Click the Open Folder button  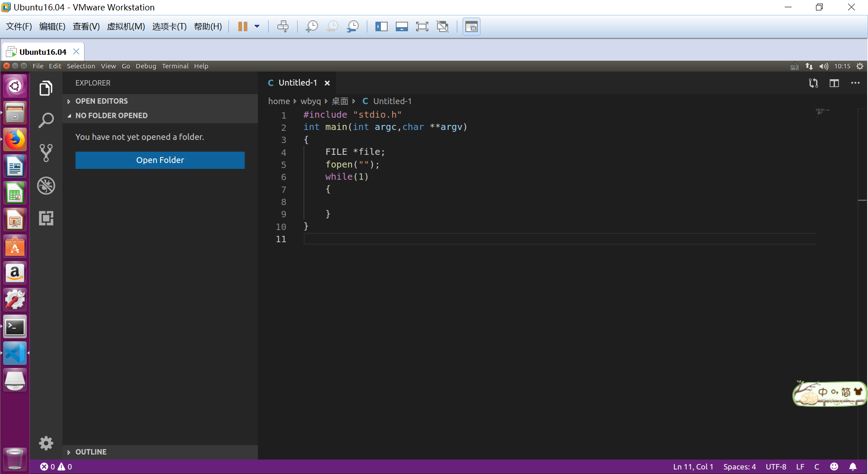click(x=160, y=160)
